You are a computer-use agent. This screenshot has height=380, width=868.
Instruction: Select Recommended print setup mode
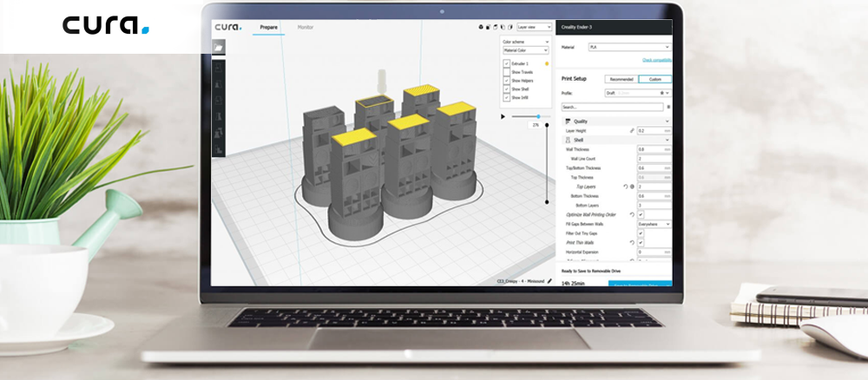[x=621, y=79]
